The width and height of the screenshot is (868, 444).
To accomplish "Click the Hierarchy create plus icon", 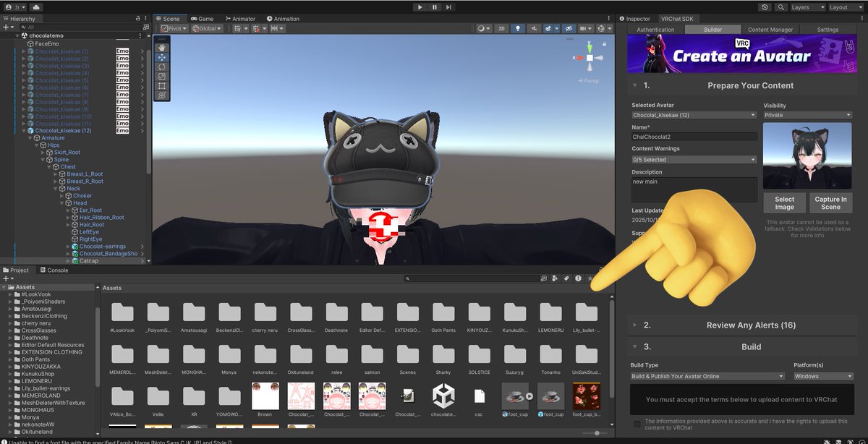I will 7,27.
